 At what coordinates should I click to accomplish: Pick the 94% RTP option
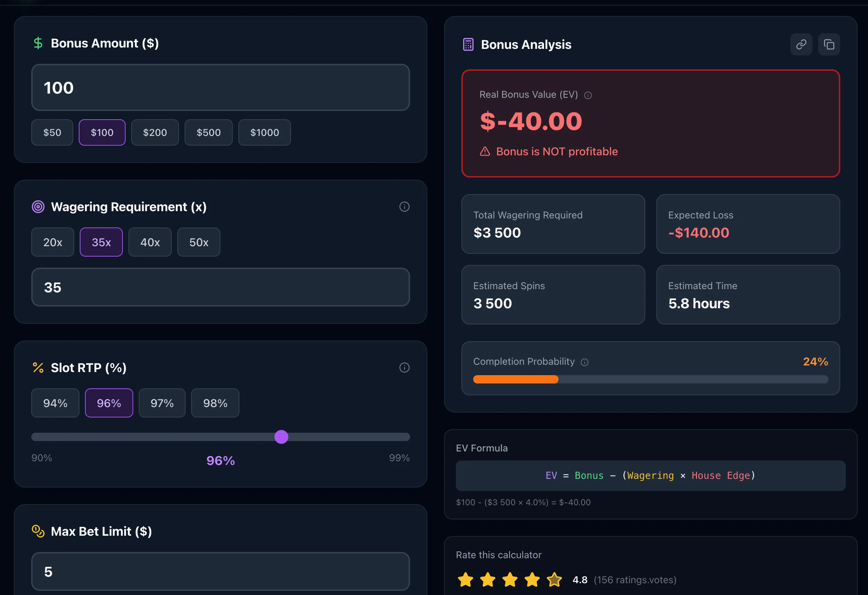[x=55, y=403]
